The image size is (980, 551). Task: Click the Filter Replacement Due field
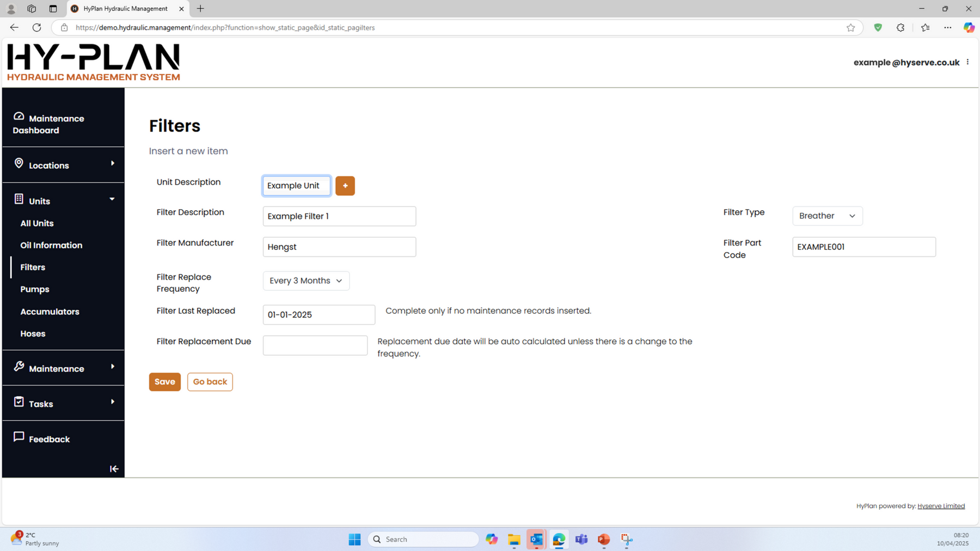[315, 345]
